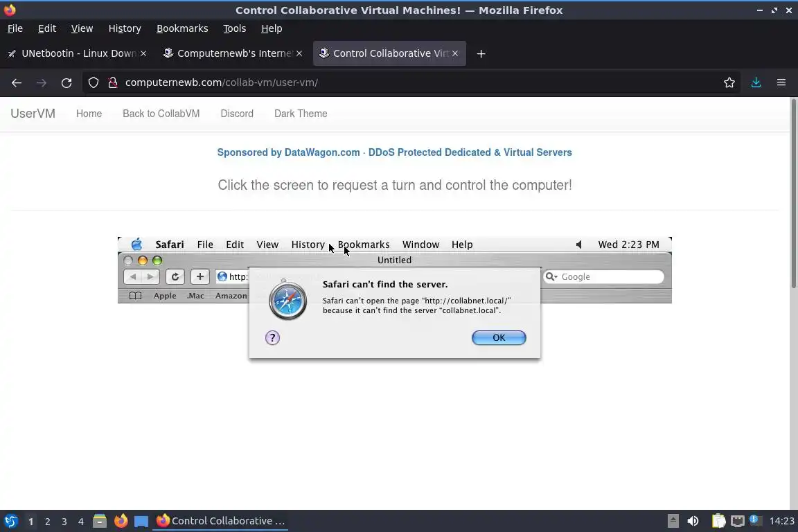Screen dimensions: 798x532
Task: Click the help question mark button
Action: point(272,337)
